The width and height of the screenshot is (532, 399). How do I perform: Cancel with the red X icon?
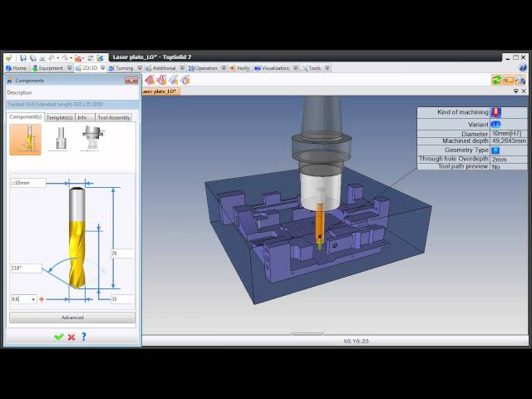point(71,337)
